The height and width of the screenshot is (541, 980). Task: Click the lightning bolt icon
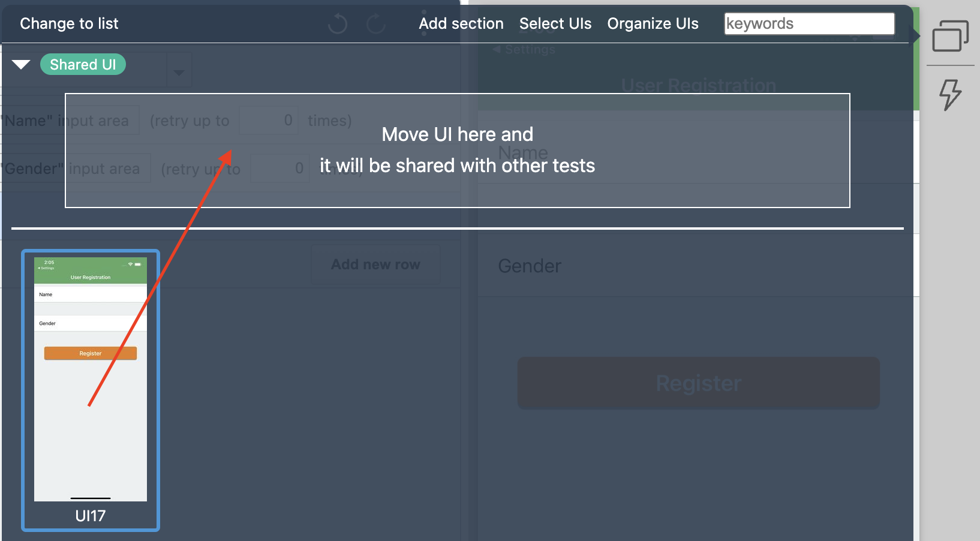(950, 95)
